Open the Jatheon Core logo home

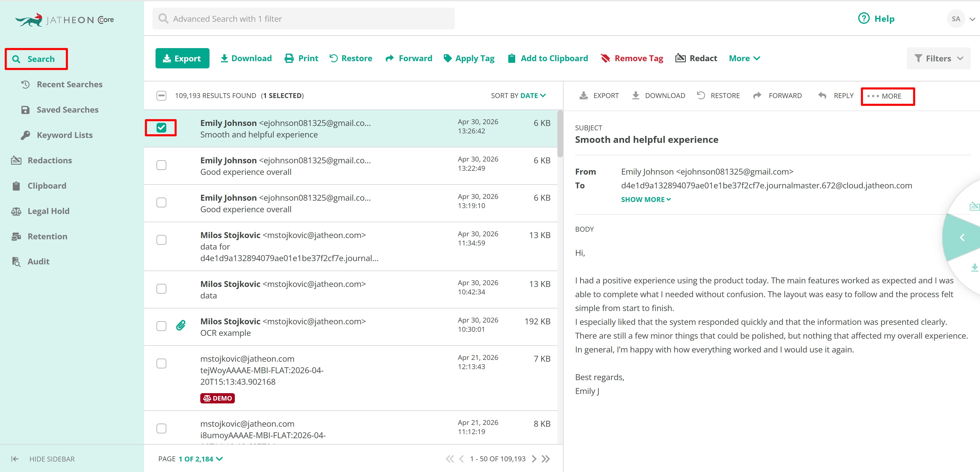(x=65, y=20)
